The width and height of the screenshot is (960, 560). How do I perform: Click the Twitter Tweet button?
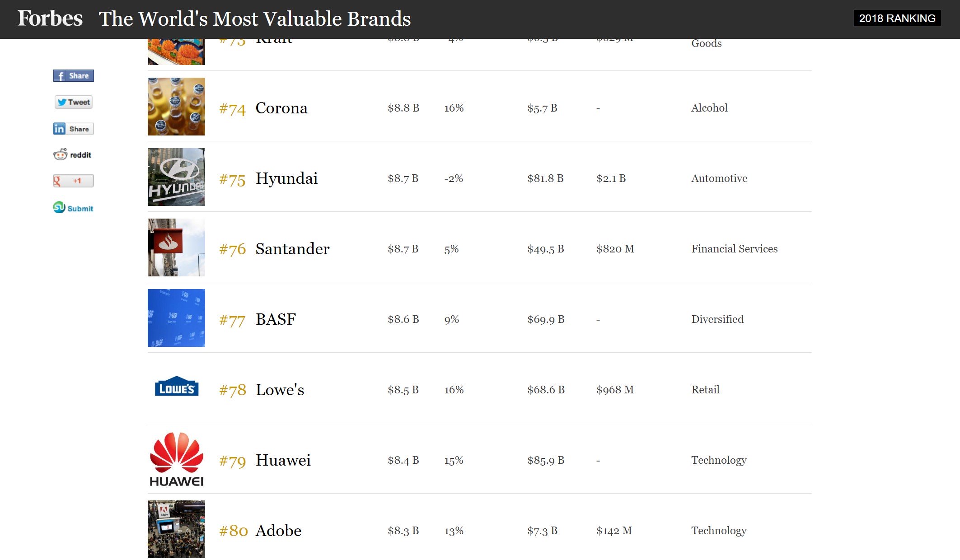[x=74, y=102]
